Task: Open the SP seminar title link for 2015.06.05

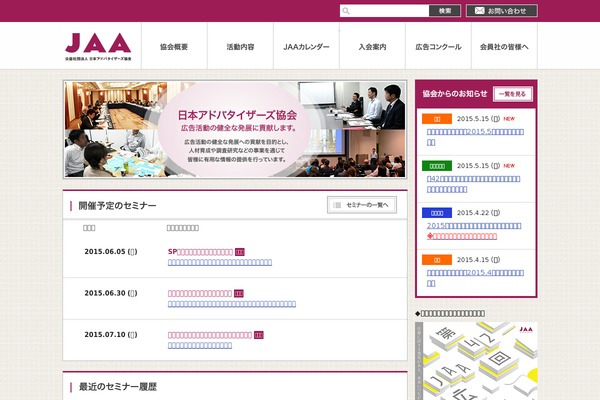Action: [x=200, y=251]
